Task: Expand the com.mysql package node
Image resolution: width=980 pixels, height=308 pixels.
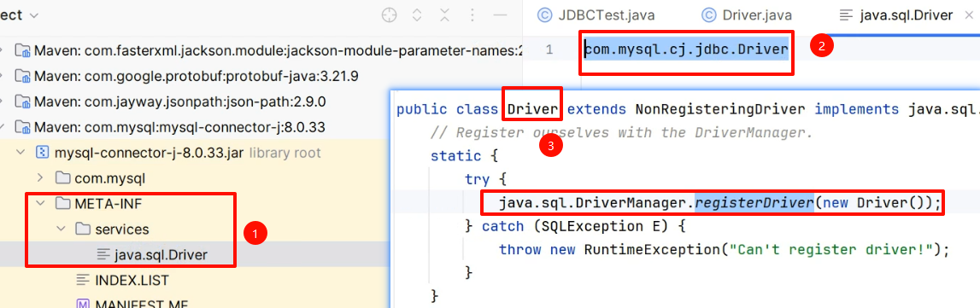Action: tap(41, 178)
